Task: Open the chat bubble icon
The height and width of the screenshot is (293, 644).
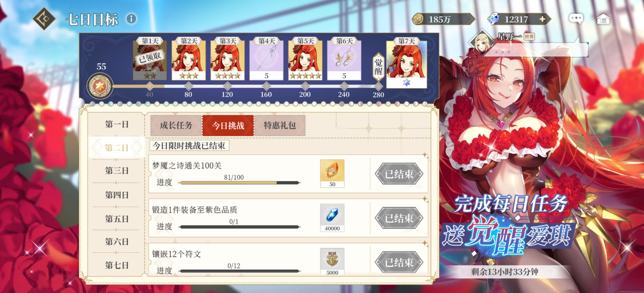Action: (576, 19)
